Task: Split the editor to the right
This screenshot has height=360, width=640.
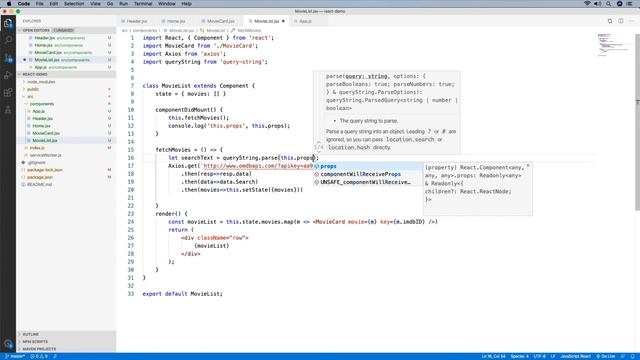Action: [620, 21]
